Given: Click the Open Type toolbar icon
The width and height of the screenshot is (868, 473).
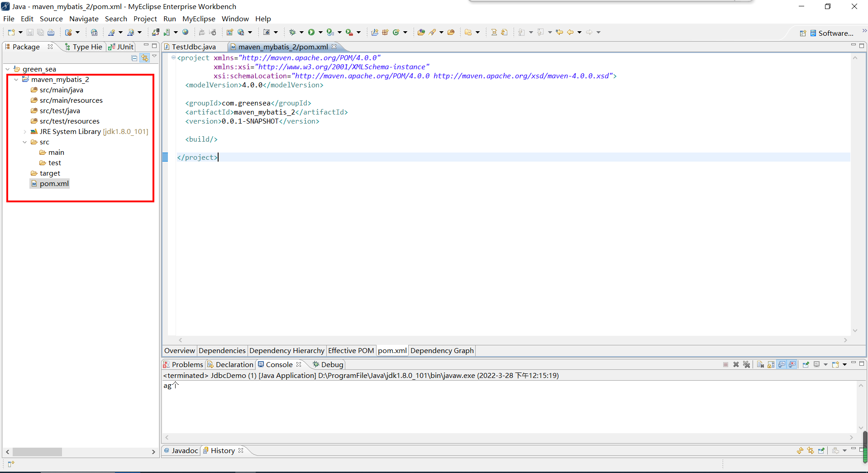Looking at the screenshot, I should click(421, 32).
